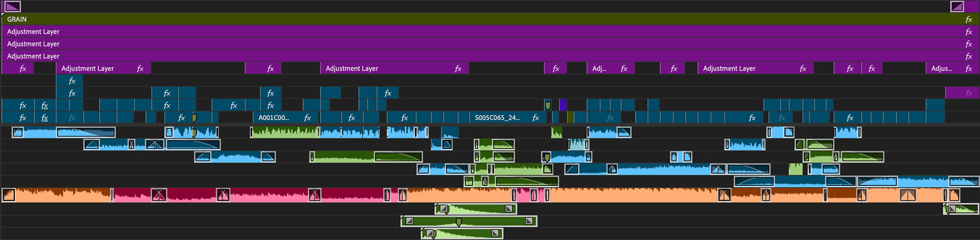Select the A001C00... video clip
This screenshot has width=980, height=240.
point(286,118)
